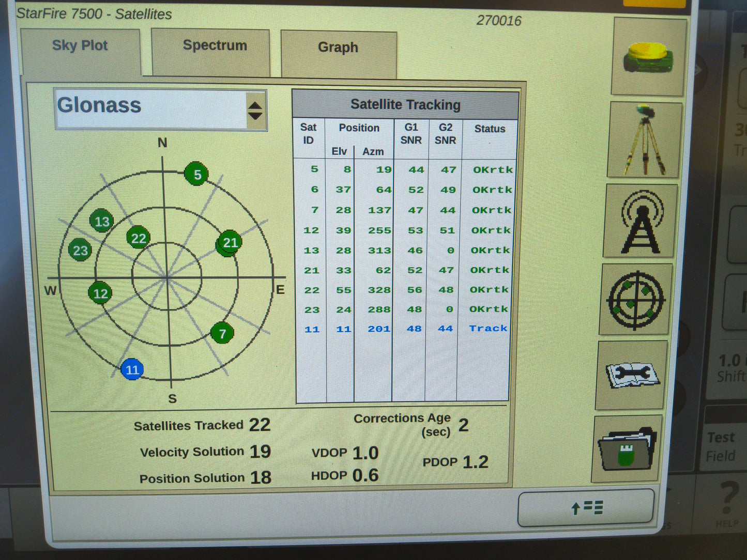Click satellite 21 marker on the sky plot
Viewport: 747px width, 560px height.
pyautogui.click(x=229, y=243)
